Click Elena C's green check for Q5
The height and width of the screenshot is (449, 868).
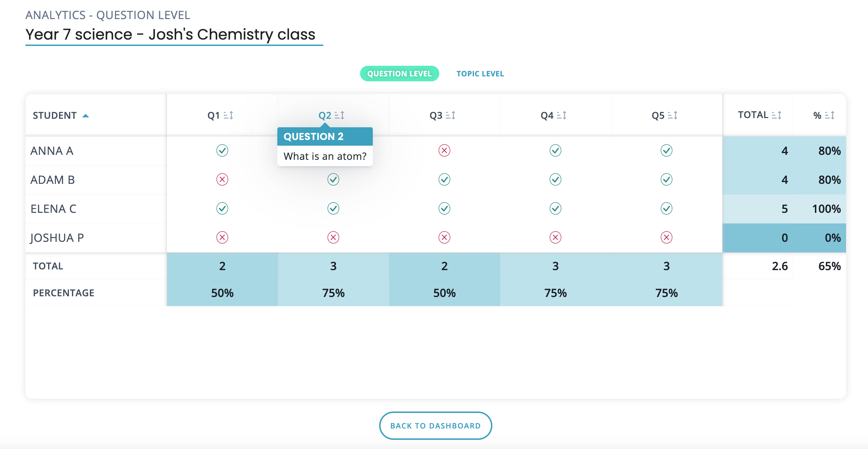(666, 209)
